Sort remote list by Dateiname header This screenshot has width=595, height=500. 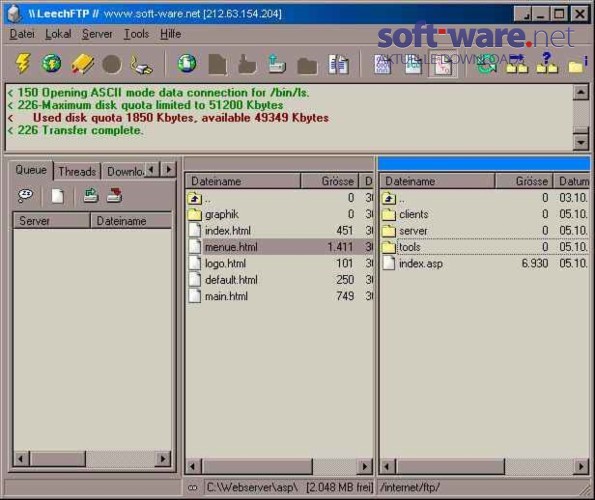point(437,181)
